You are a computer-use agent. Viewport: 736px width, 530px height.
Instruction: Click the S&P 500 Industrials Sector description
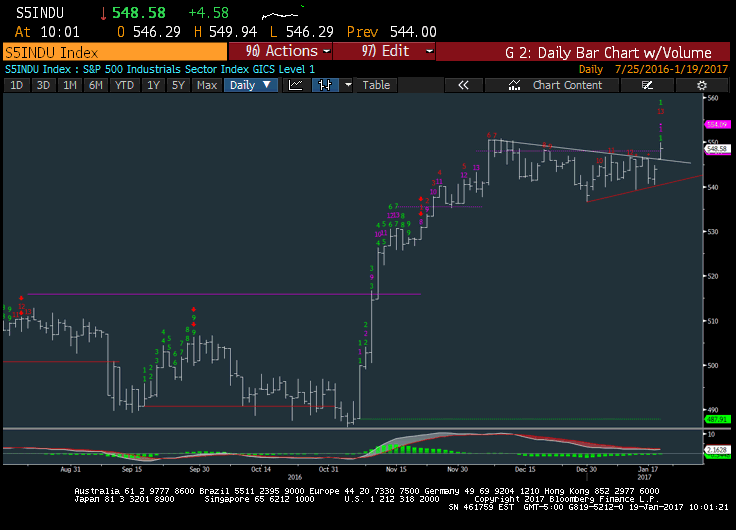tap(199, 69)
